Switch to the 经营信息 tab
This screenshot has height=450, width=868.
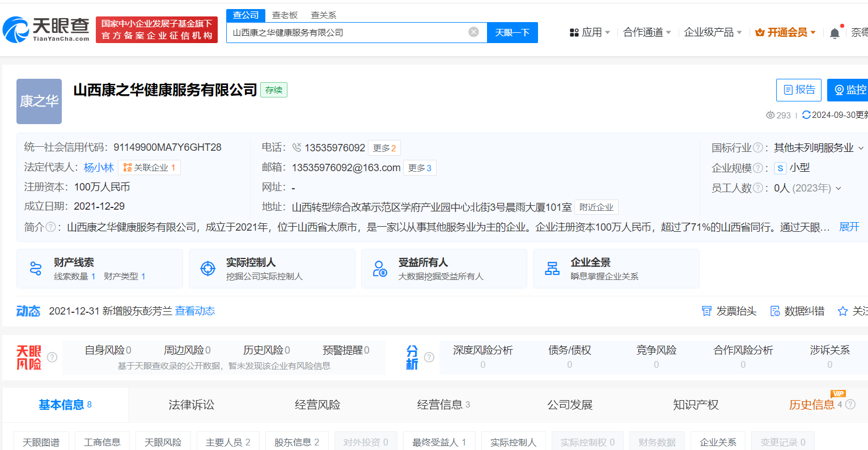[x=443, y=405]
